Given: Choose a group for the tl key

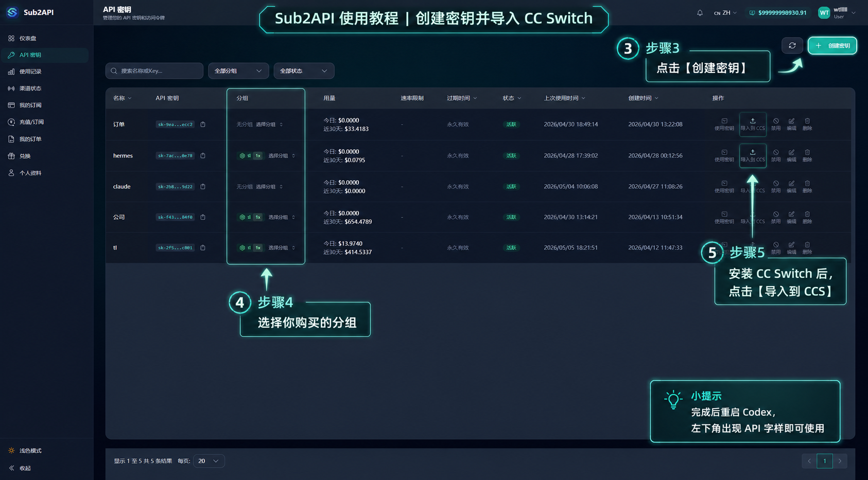Looking at the screenshot, I should (x=282, y=248).
